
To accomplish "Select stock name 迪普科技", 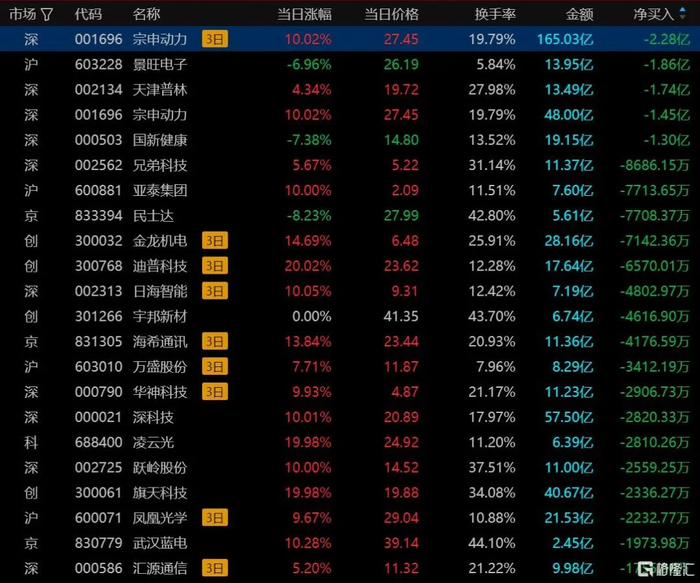I will coord(160,266).
